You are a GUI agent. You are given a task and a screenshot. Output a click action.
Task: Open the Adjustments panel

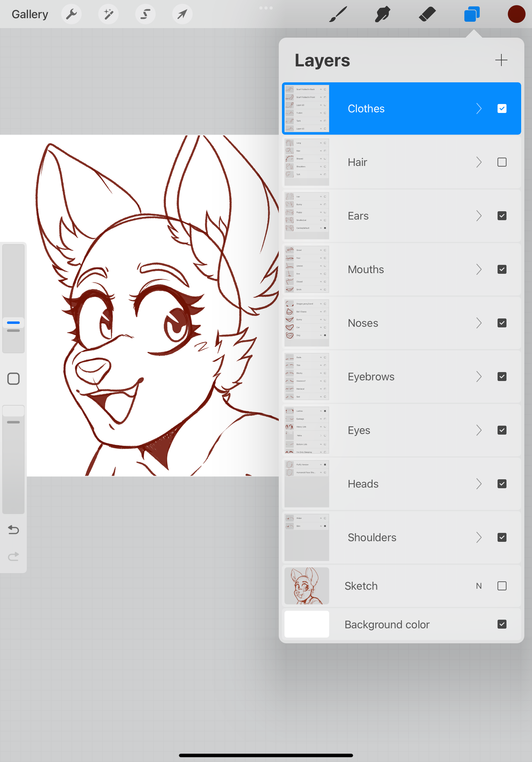(x=108, y=14)
